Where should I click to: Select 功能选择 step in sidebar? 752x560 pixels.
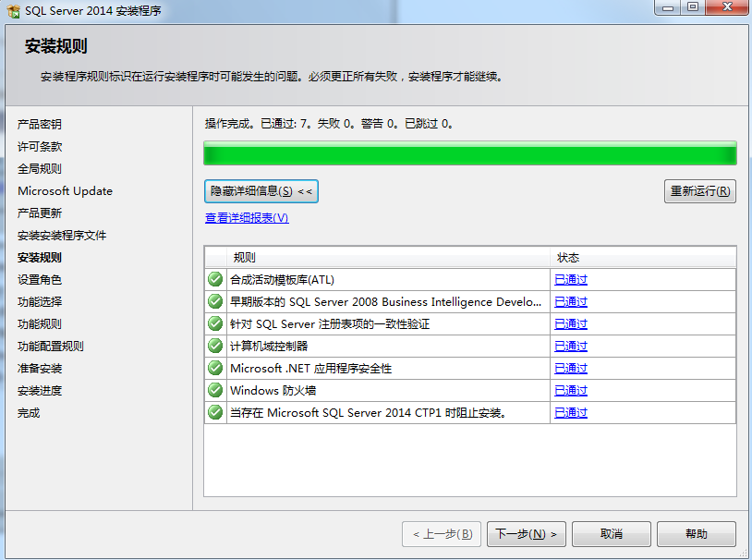(40, 302)
